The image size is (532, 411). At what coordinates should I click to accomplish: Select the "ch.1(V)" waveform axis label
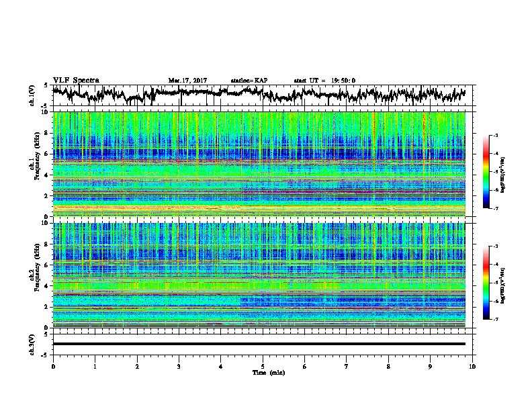click(x=32, y=95)
